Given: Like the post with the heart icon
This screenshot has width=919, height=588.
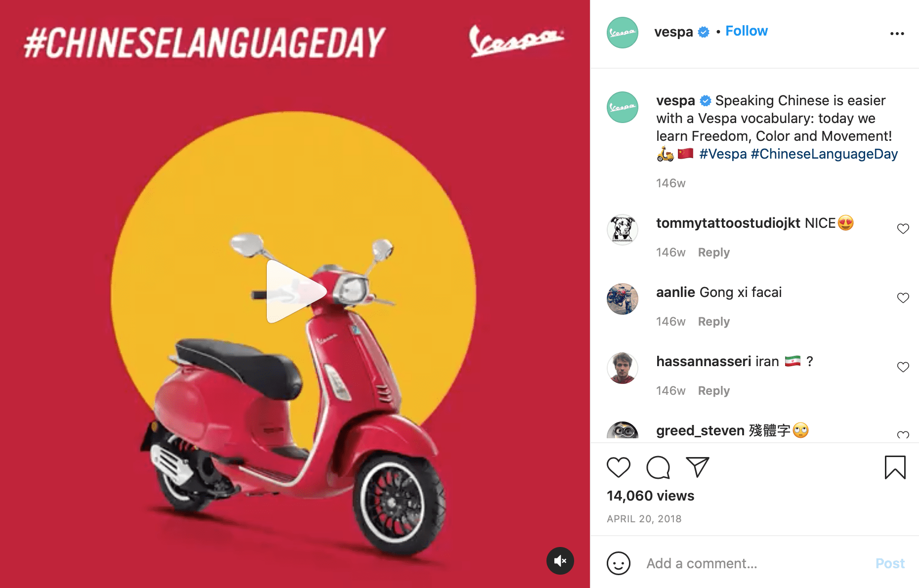Looking at the screenshot, I should tap(618, 467).
